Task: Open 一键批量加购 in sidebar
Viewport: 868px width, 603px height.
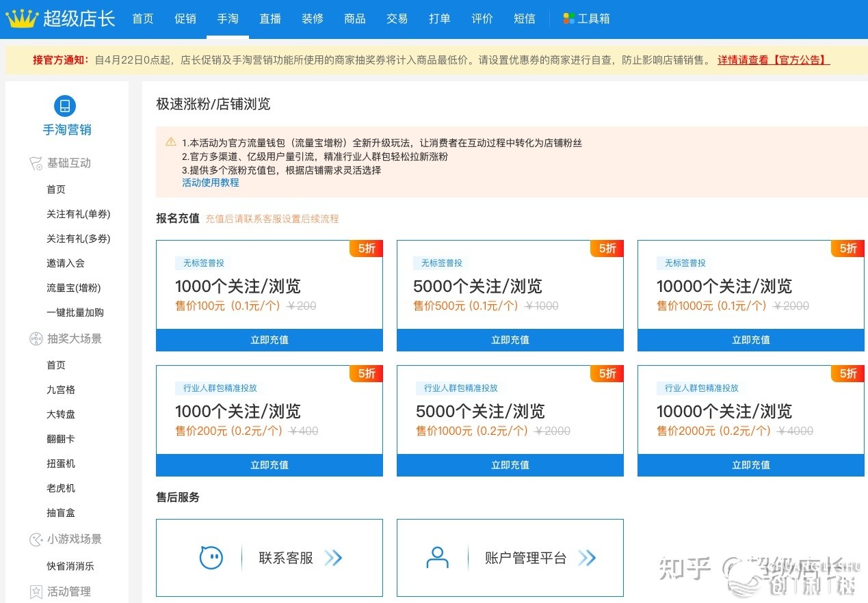Action: (75, 312)
